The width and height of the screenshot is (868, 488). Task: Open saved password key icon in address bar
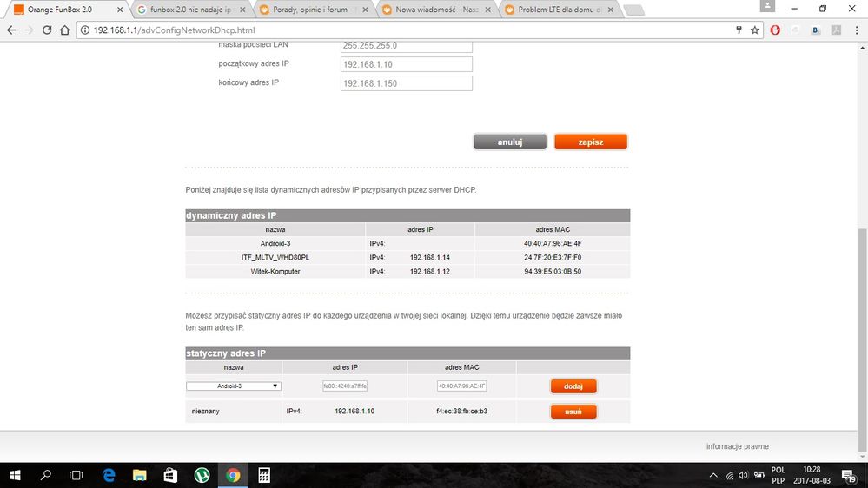(739, 30)
